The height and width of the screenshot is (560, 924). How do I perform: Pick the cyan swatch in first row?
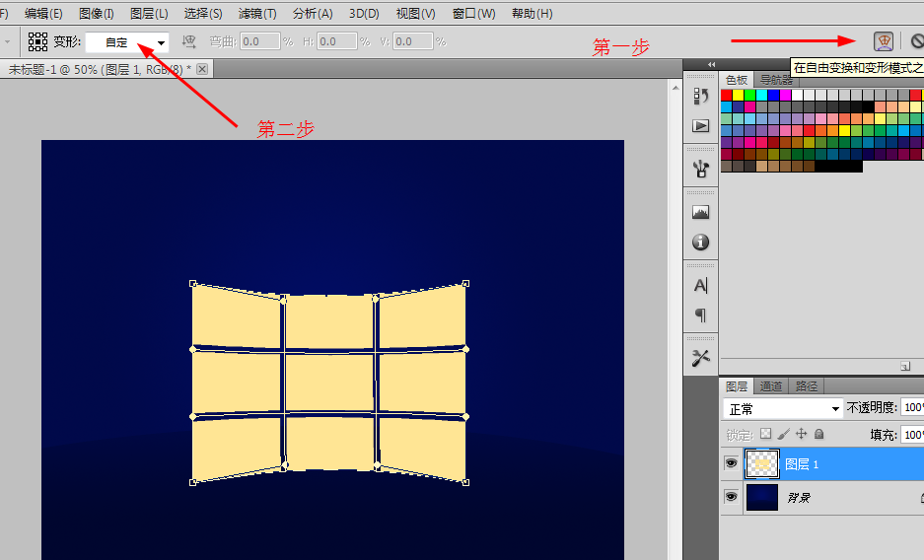[762, 95]
